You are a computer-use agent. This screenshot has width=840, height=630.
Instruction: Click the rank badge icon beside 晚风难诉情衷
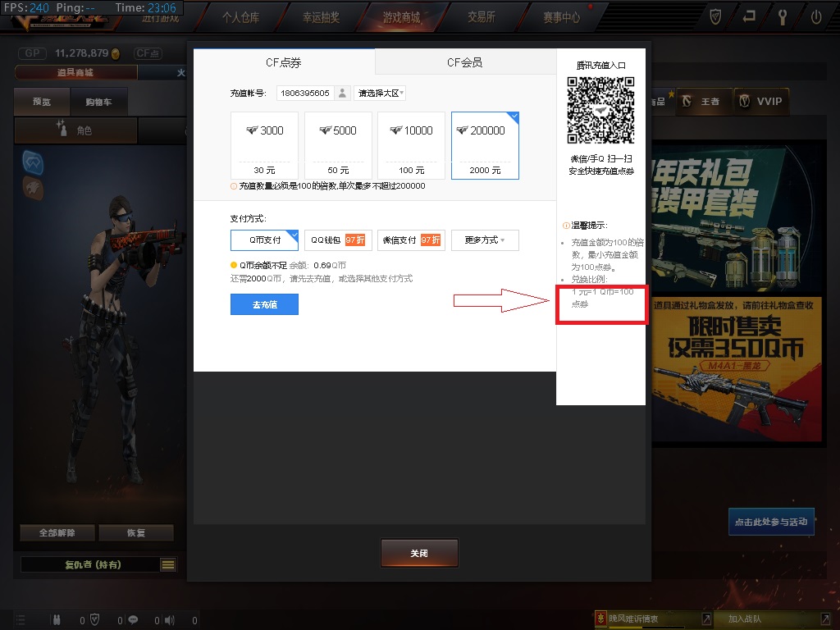point(601,619)
